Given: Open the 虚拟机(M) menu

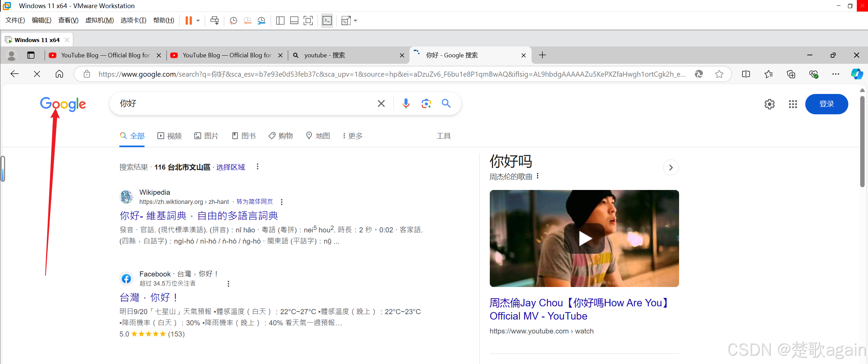Looking at the screenshot, I should [x=99, y=20].
